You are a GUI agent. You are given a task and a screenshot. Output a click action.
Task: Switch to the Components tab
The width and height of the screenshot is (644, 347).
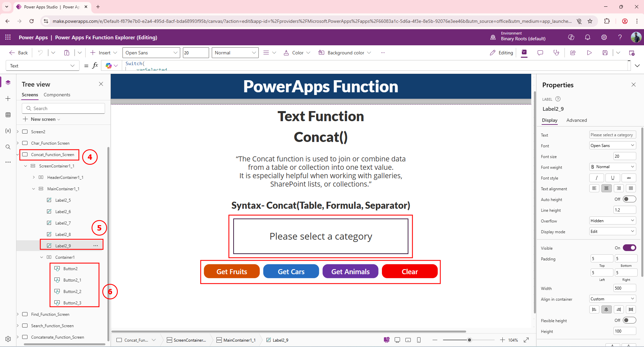point(57,95)
